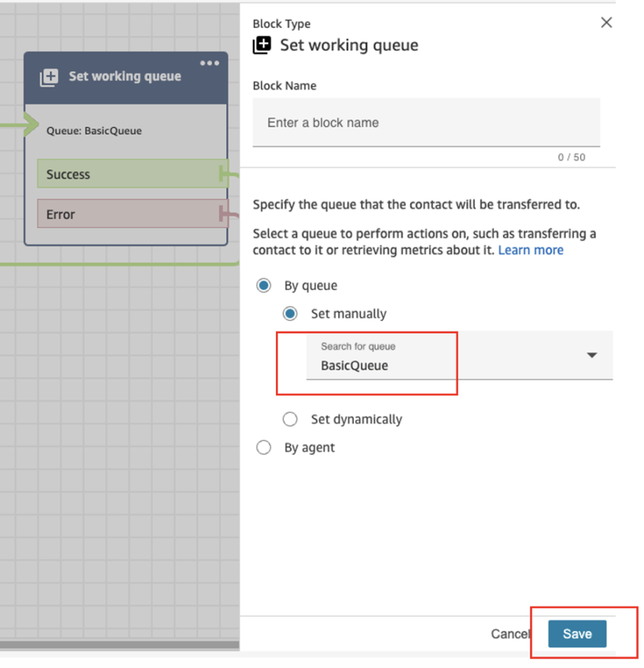644x668 pixels.
Task: Click the horizontal scrollbar under the canvas
Action: click(119, 645)
